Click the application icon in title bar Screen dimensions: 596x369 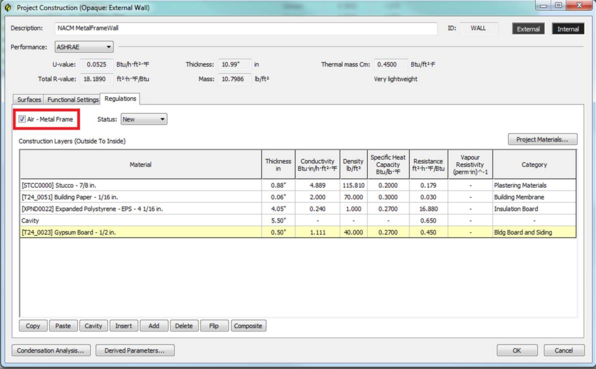tap(8, 7)
